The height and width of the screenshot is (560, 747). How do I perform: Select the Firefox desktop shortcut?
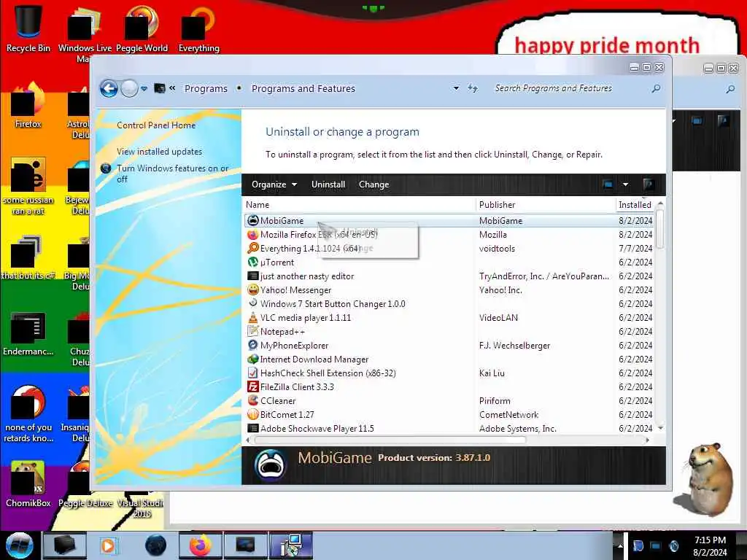tap(28, 106)
